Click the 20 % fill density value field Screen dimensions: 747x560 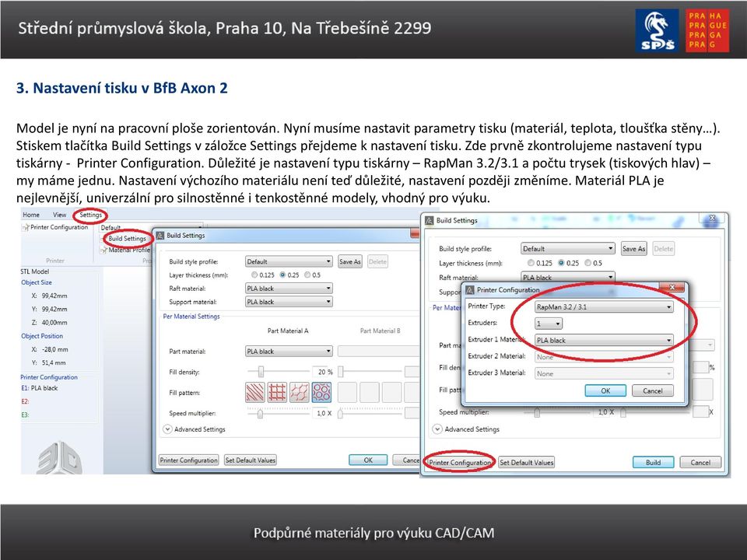[324, 372]
